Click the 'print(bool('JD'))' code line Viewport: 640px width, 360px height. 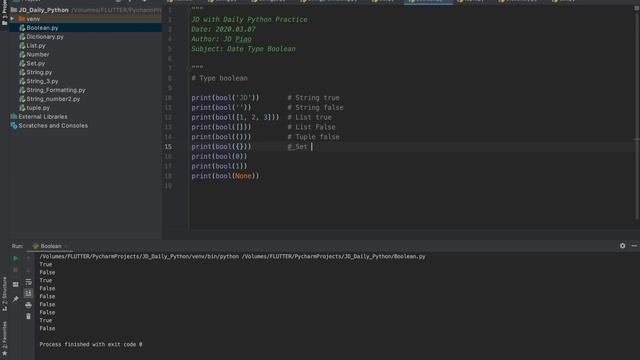click(x=225, y=98)
